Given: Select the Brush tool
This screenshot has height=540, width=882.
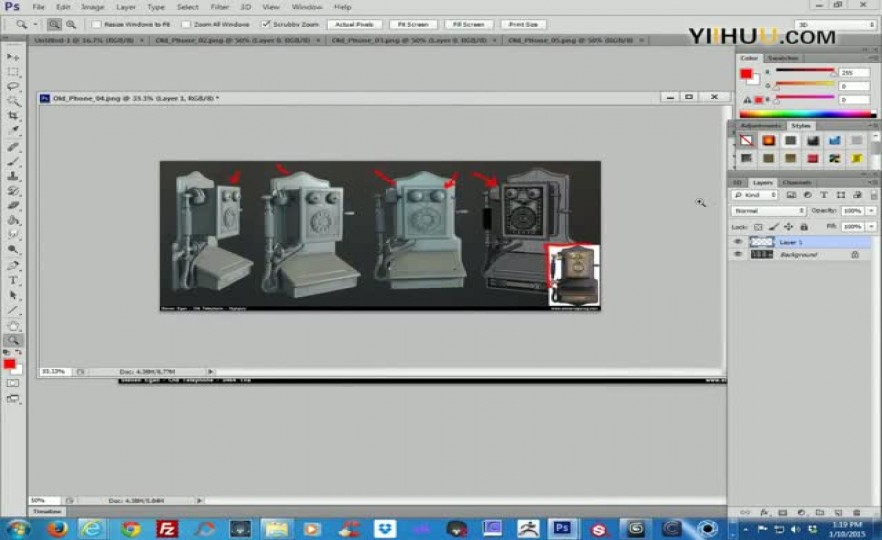Looking at the screenshot, I should click(13, 161).
